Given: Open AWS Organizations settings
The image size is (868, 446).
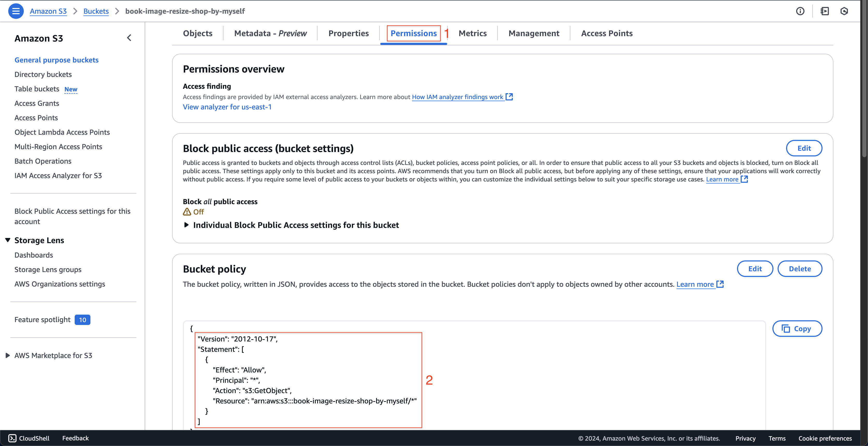Looking at the screenshot, I should coord(60,284).
